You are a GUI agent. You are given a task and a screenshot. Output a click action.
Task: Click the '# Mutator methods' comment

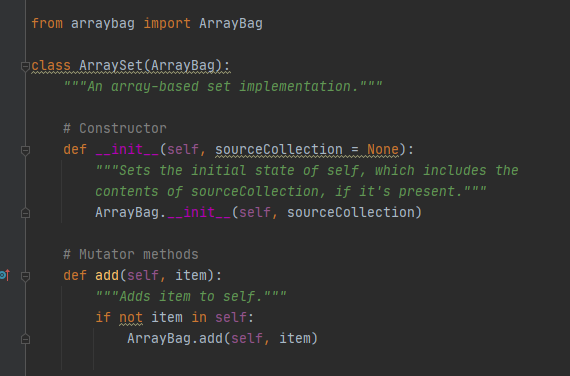click(x=131, y=254)
